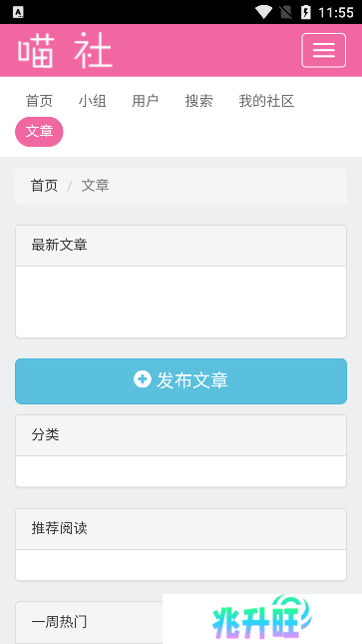Tap the battery charging icon
Image resolution: width=362 pixels, height=644 pixels.
click(x=306, y=12)
